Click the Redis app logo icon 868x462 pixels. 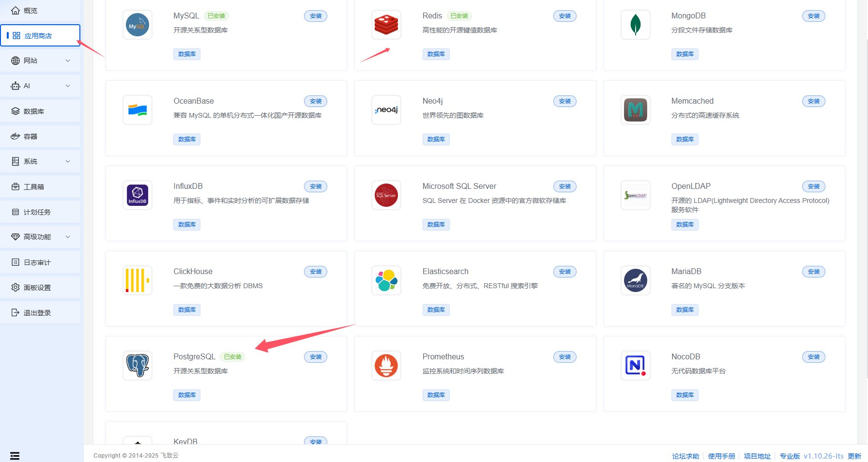pyautogui.click(x=386, y=25)
